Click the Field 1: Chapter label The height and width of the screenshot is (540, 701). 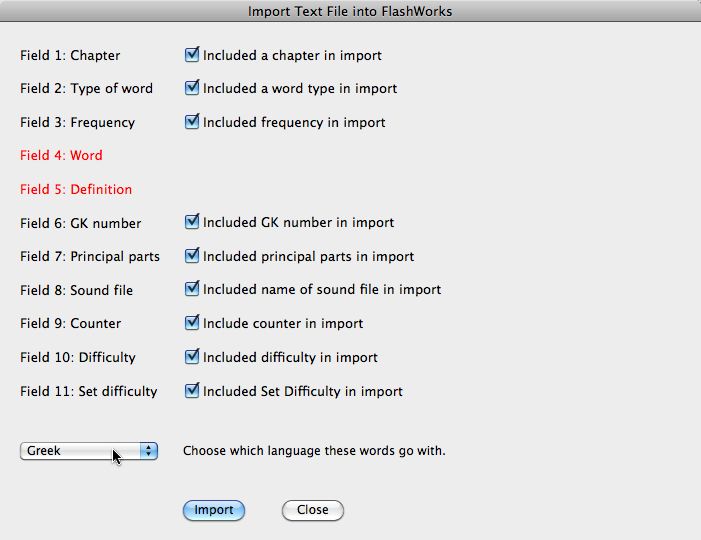click(x=70, y=56)
